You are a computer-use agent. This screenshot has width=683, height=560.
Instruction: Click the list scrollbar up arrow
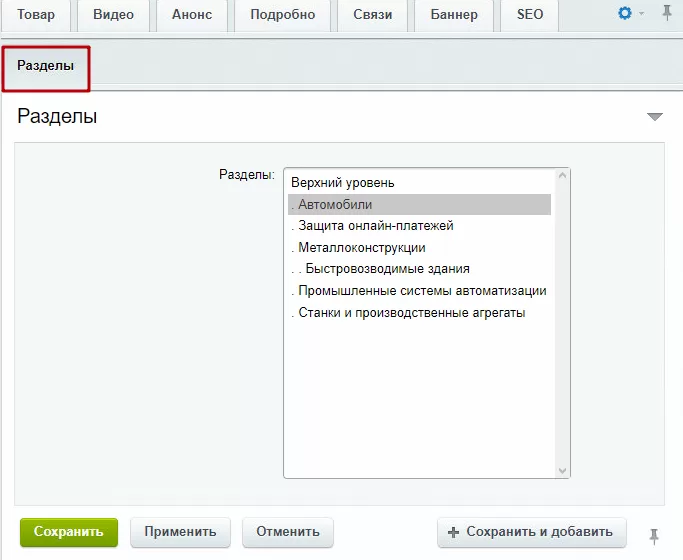[562, 175]
